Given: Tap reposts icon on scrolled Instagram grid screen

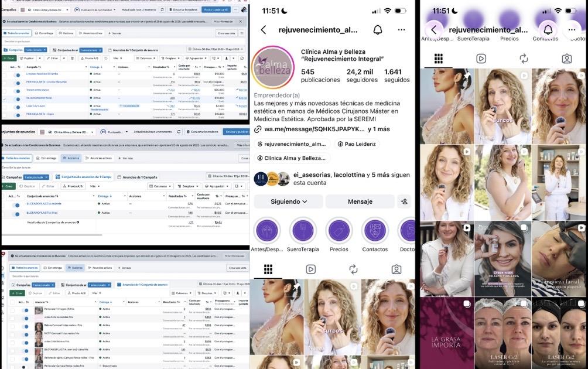Looking at the screenshot, I should [x=524, y=59].
